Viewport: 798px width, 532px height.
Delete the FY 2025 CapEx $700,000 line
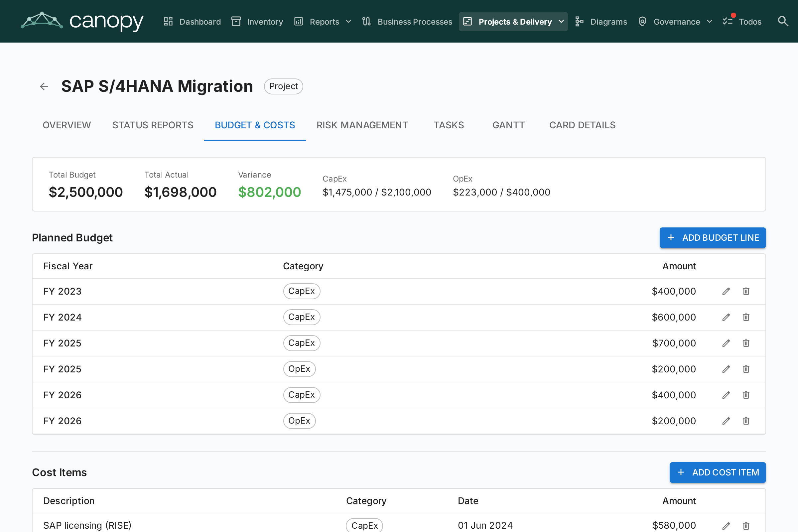[746, 343]
